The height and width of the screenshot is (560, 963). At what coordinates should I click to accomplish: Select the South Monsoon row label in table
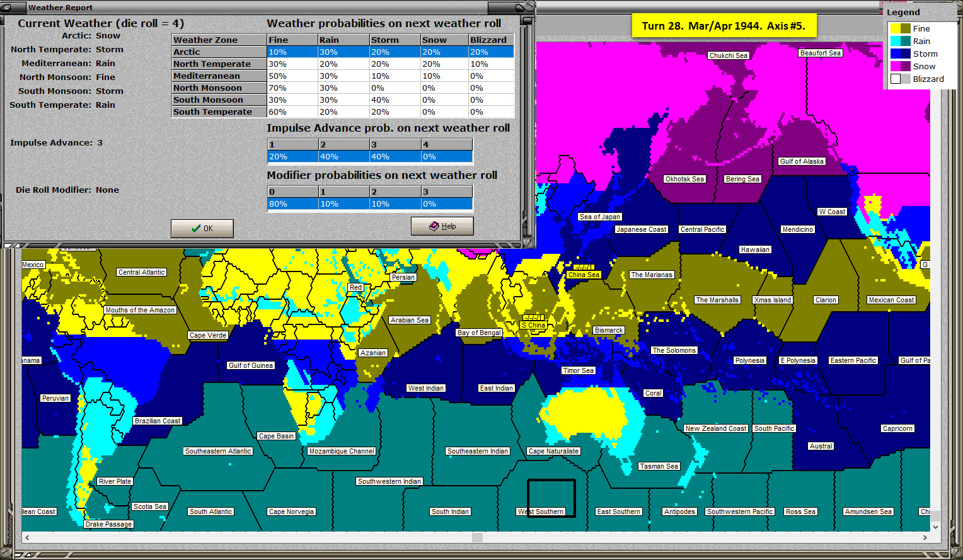tap(219, 100)
